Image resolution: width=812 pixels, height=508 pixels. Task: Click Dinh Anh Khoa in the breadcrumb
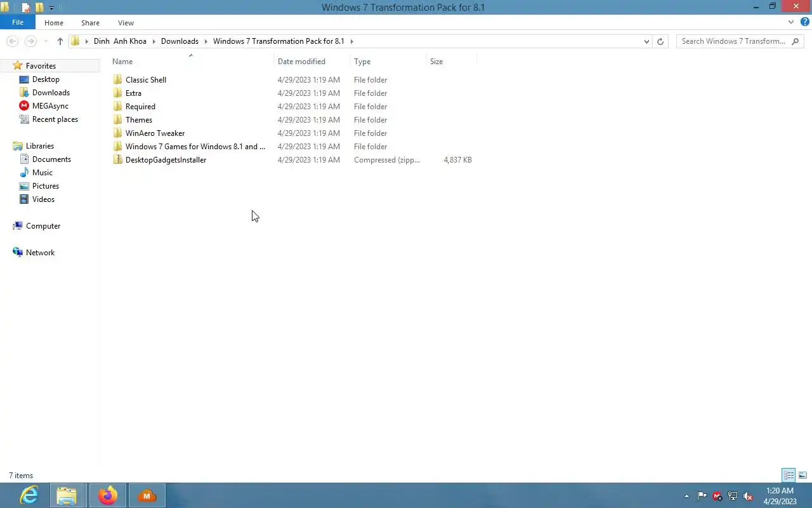(120, 41)
